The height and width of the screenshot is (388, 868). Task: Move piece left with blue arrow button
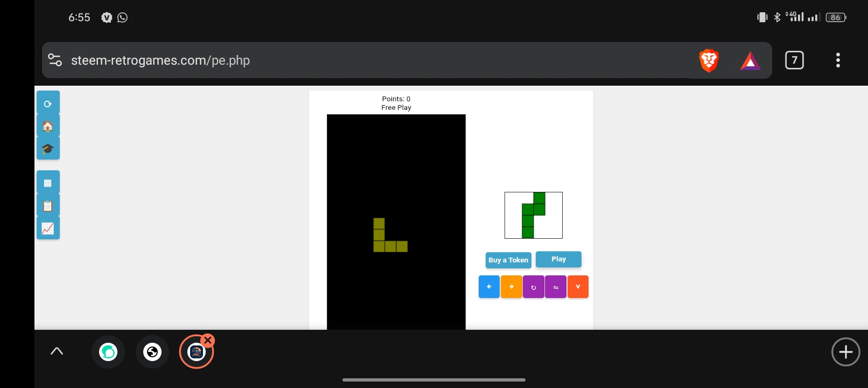pyautogui.click(x=489, y=287)
